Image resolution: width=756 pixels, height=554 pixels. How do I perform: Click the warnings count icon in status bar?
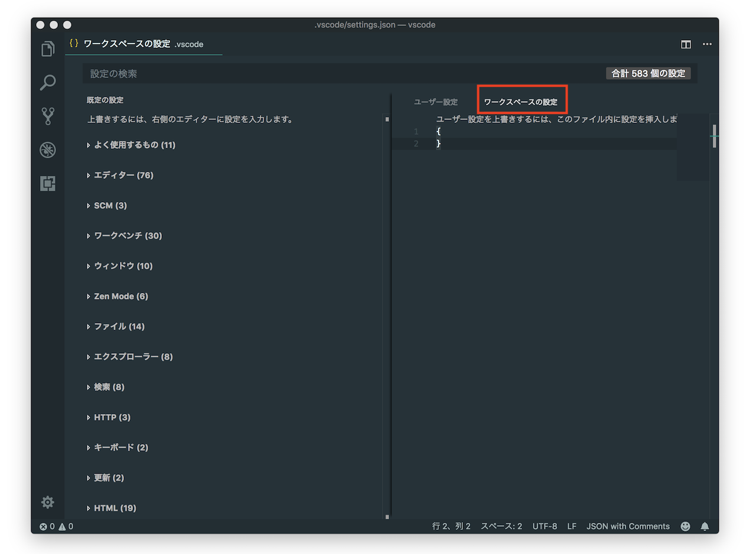[62, 526]
